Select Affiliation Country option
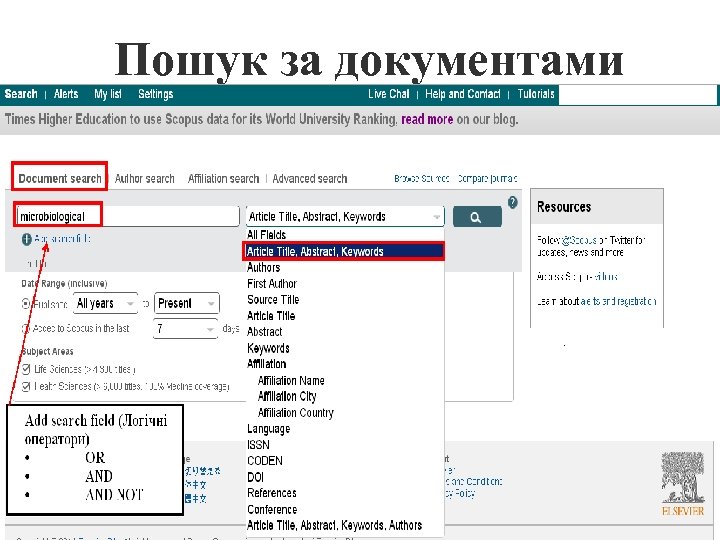720x540 pixels. point(296,412)
